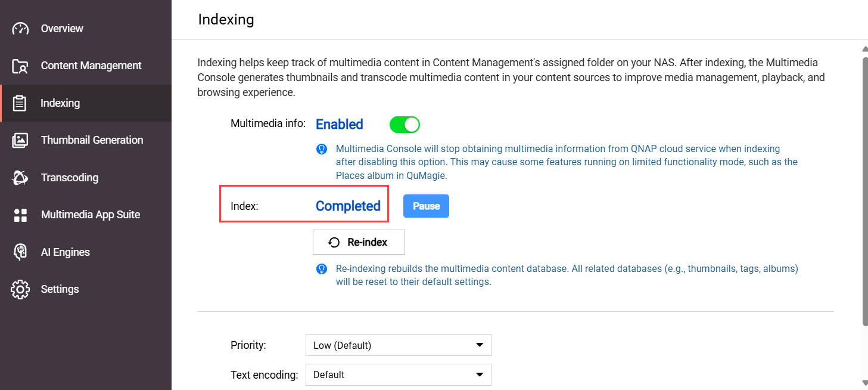Click the Thumbnail Generation picture icon
This screenshot has height=390, width=868.
(x=20, y=140)
